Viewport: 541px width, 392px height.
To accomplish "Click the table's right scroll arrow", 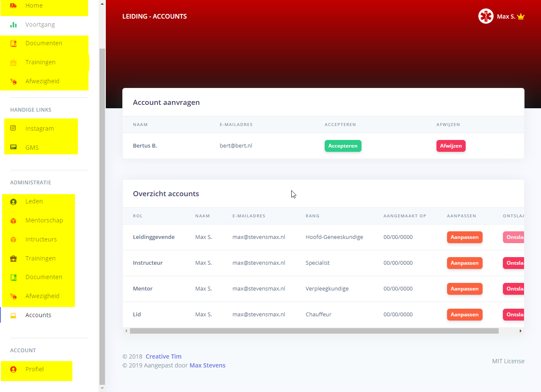I will click(x=520, y=331).
